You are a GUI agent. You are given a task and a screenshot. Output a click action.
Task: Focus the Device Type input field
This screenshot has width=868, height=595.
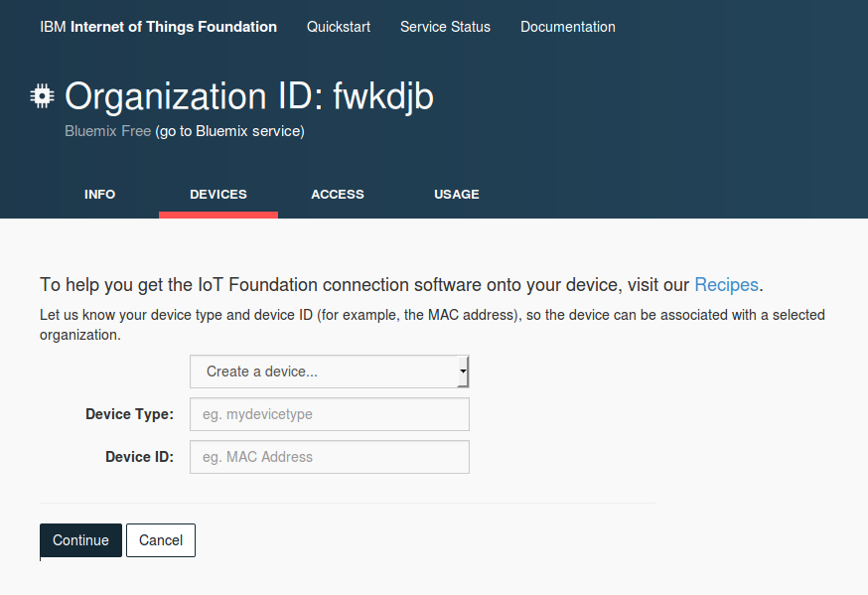click(x=330, y=414)
